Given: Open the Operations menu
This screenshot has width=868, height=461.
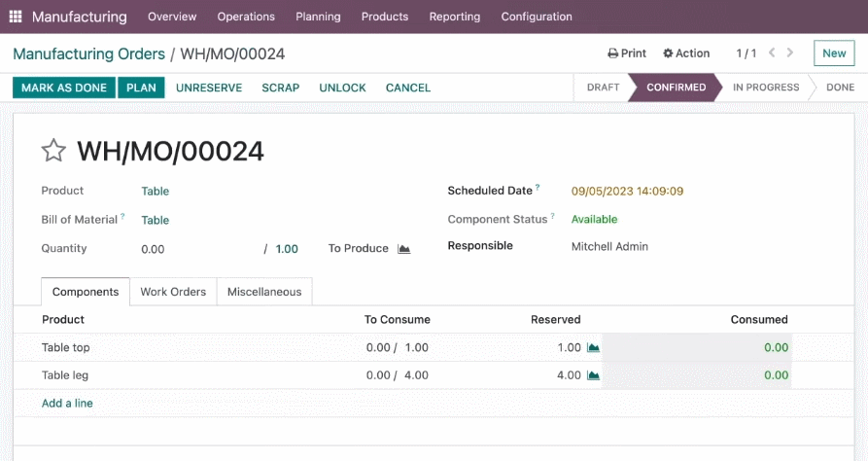Looking at the screenshot, I should click(x=246, y=17).
